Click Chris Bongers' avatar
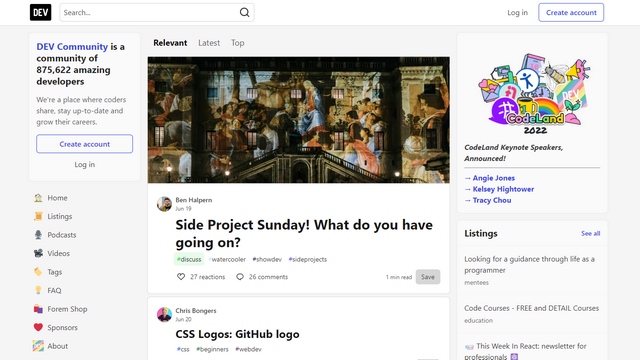Image resolution: width=640 pixels, height=360 pixels. tap(164, 315)
